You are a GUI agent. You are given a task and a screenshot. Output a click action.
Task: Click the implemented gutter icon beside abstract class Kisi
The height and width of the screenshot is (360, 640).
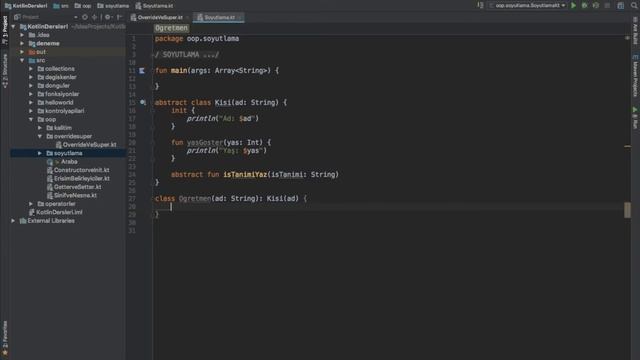point(143,102)
